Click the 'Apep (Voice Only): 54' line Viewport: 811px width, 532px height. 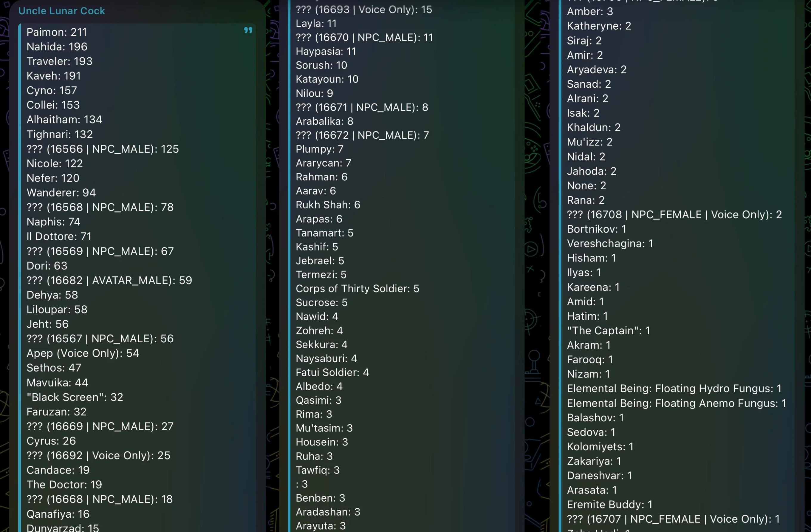click(83, 353)
